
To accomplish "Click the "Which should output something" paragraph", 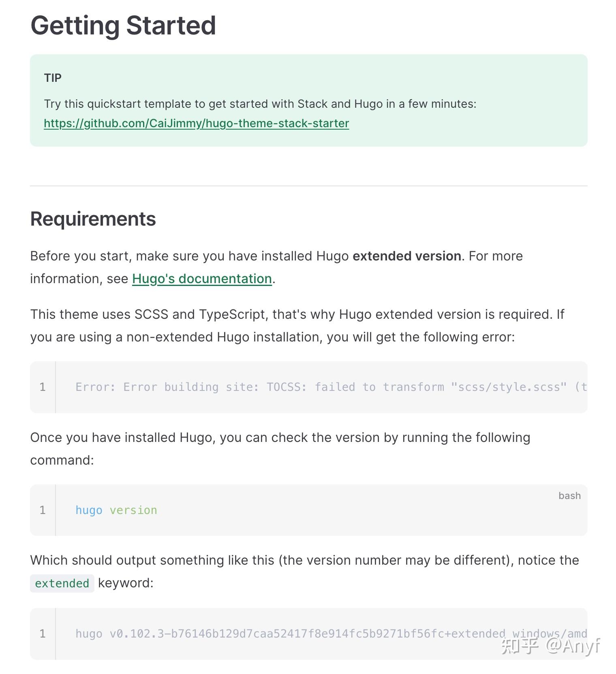I will click(304, 561).
